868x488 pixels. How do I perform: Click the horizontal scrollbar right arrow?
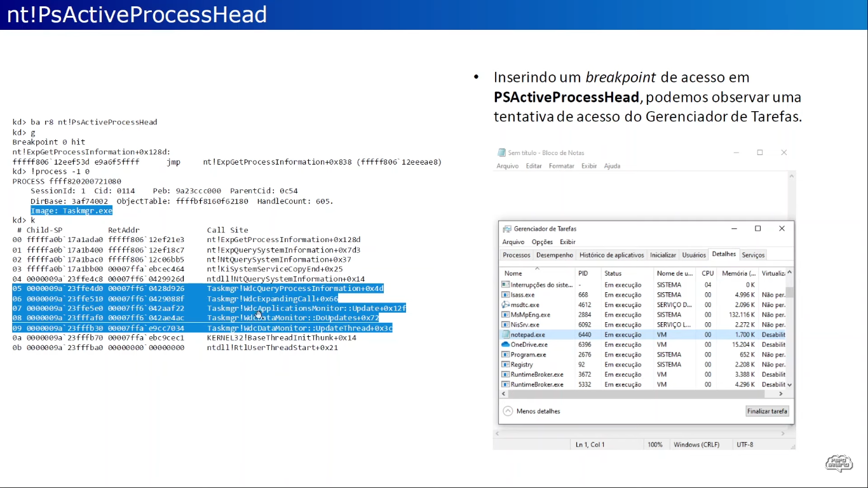(781, 394)
